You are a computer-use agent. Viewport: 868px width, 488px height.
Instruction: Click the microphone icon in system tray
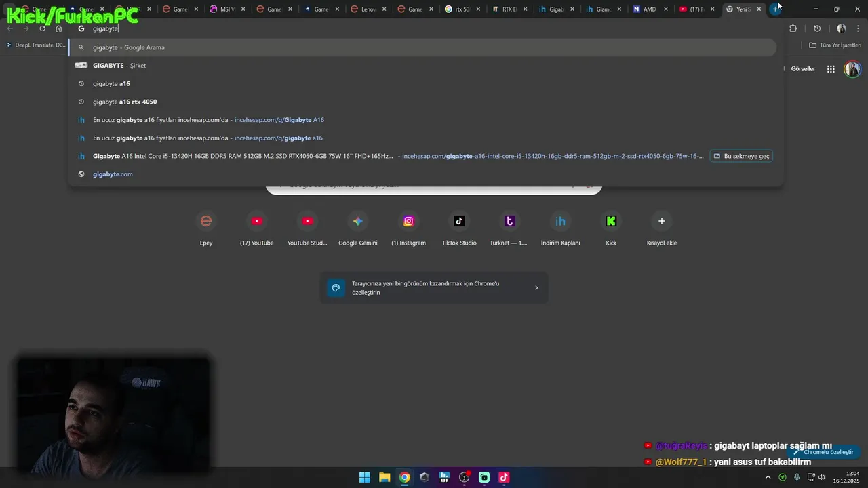[797, 477]
